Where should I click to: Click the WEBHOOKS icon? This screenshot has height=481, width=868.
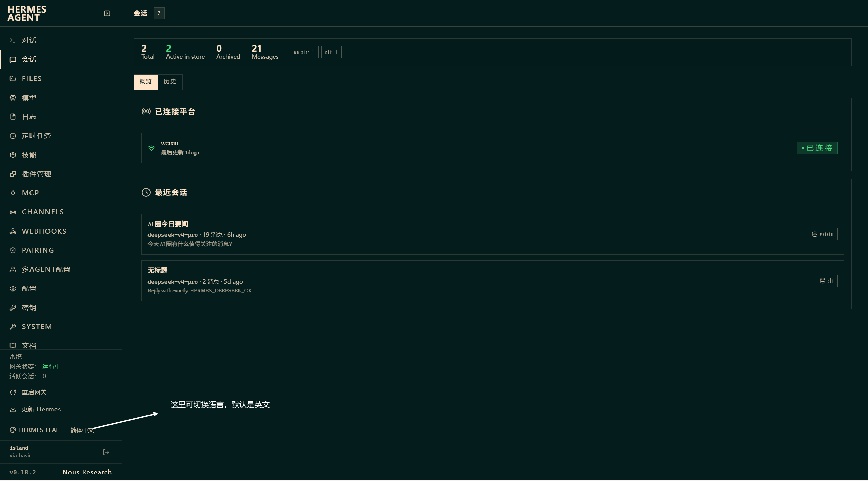click(x=13, y=231)
